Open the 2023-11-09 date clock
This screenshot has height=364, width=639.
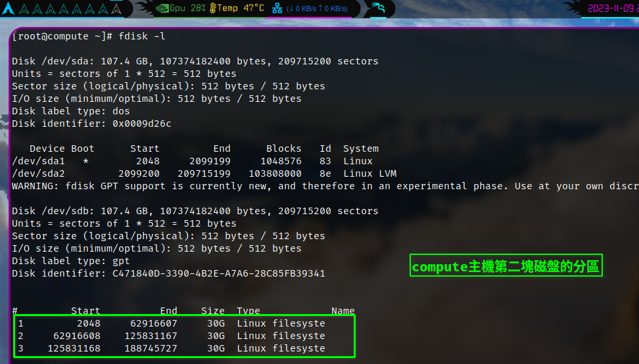coord(611,9)
